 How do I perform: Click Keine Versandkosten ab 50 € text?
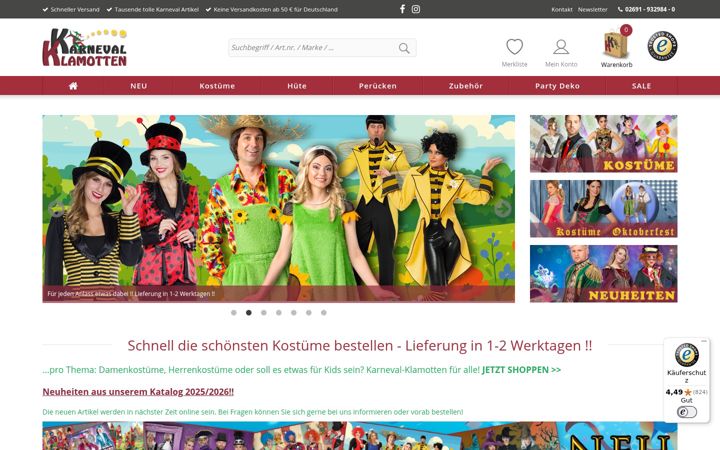276,9
